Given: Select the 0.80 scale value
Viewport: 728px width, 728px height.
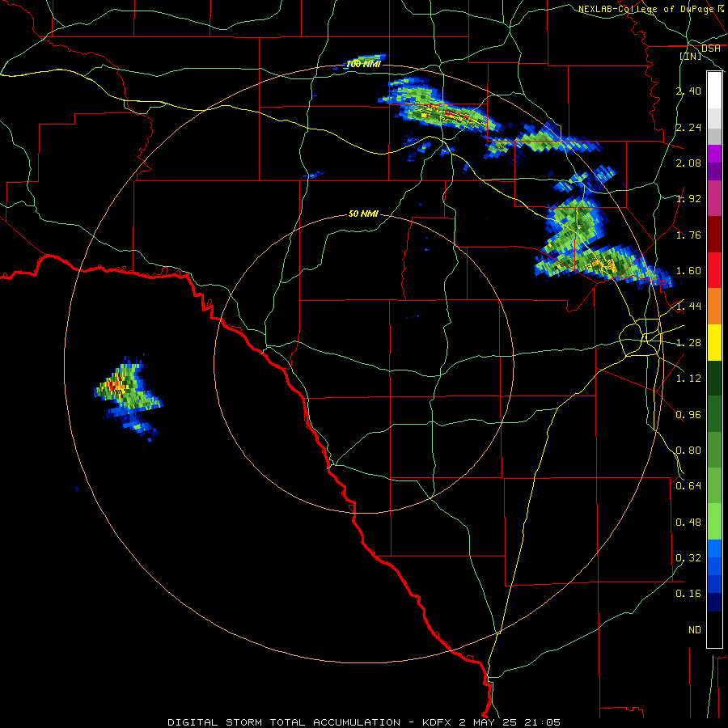Looking at the screenshot, I should [688, 451].
